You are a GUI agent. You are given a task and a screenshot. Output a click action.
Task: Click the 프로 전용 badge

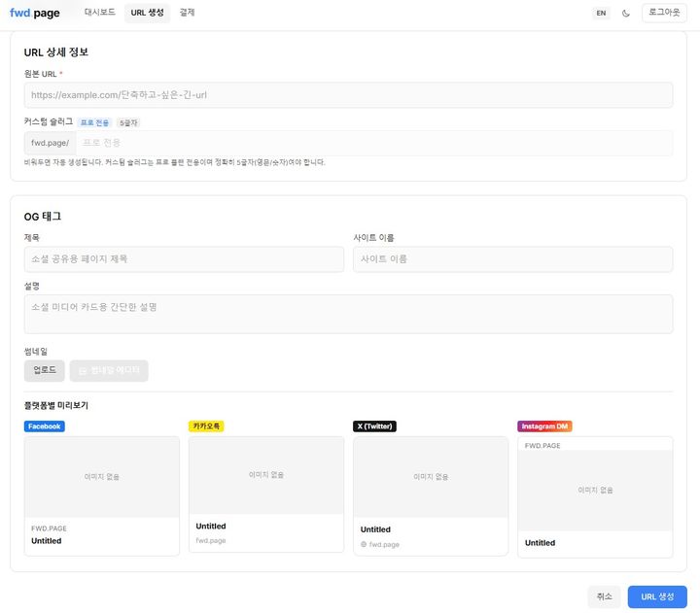coord(94,122)
